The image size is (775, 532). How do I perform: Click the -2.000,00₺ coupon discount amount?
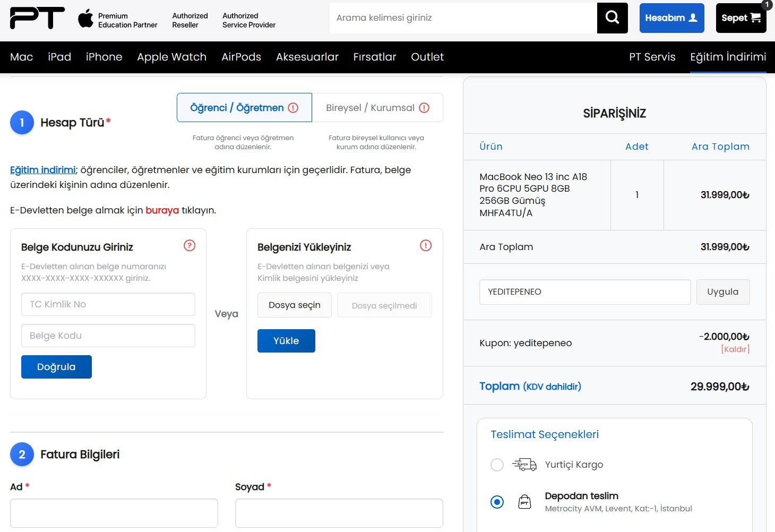click(724, 337)
